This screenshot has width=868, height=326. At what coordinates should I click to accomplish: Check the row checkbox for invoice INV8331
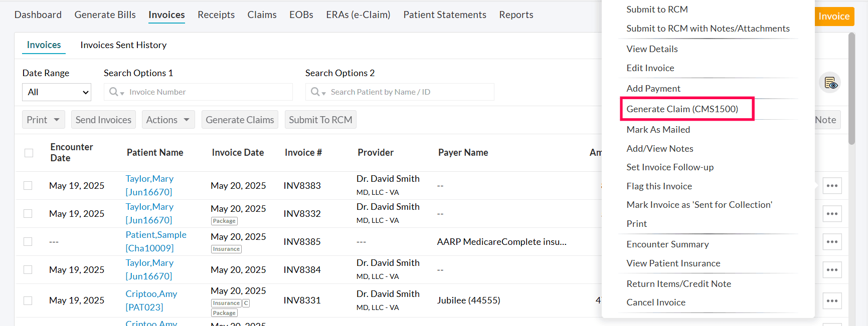[28, 300]
